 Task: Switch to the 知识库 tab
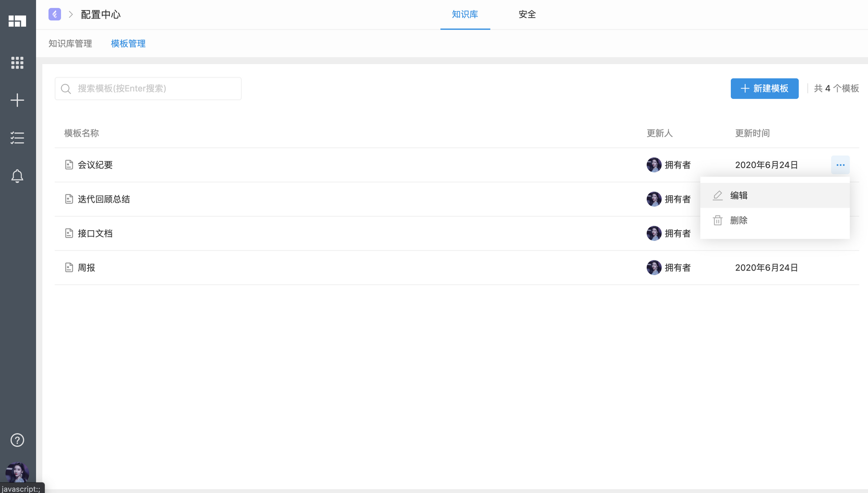click(x=465, y=14)
